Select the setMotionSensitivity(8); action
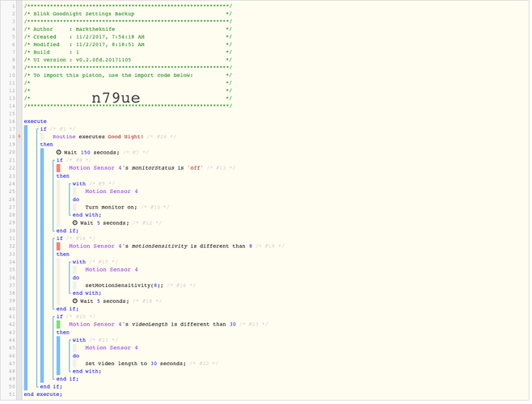532x404 pixels. point(125,285)
